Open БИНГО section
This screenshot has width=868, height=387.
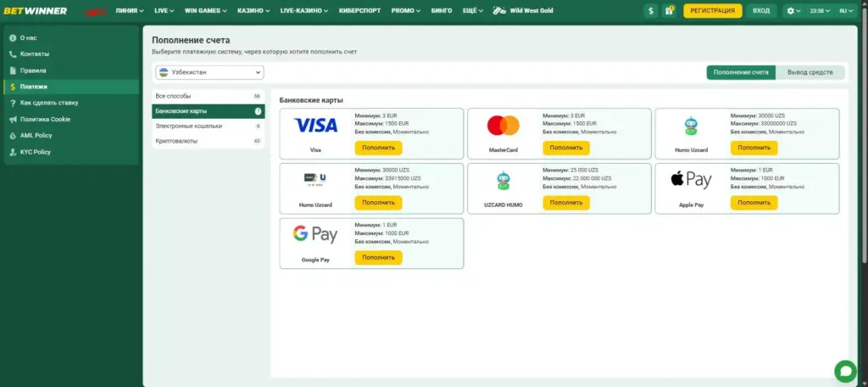tap(441, 10)
